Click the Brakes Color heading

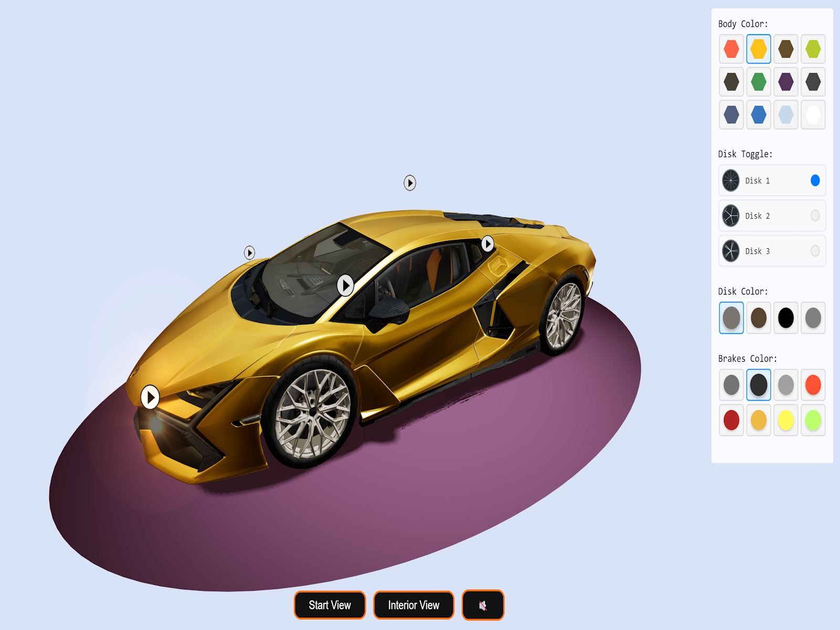coord(748,359)
